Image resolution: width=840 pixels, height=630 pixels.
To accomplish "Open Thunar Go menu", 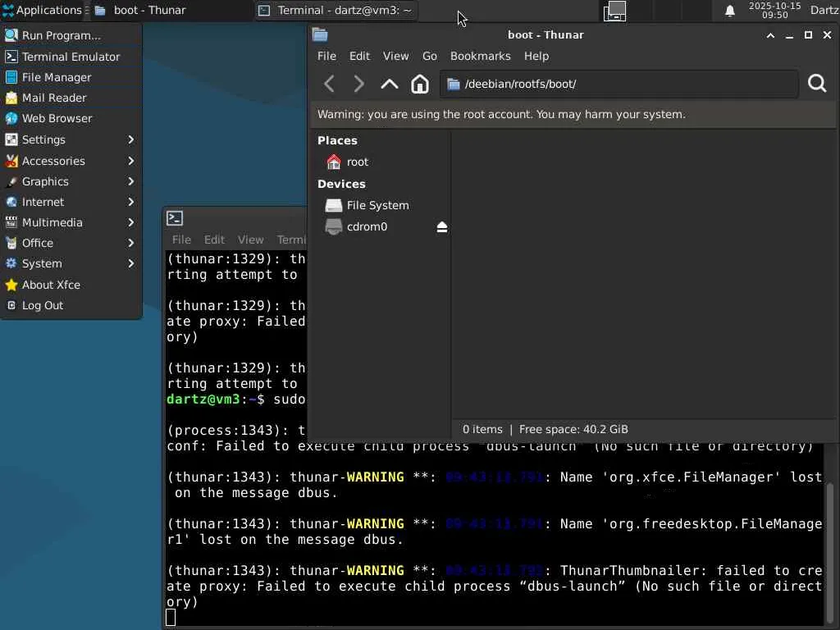I will 430,56.
